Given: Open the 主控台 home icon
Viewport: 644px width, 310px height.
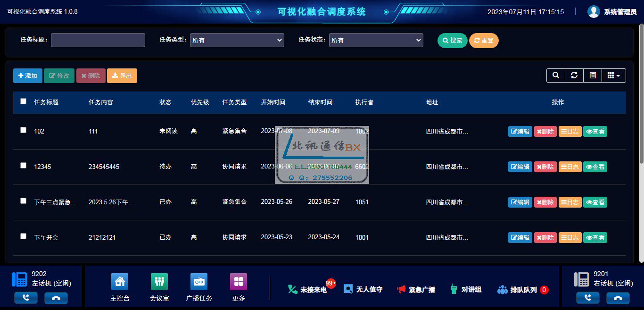Looking at the screenshot, I should click(x=120, y=282).
